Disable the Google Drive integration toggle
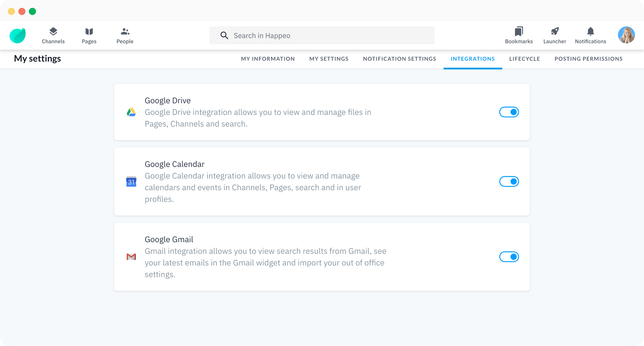This screenshot has width=644, height=346. coord(509,112)
